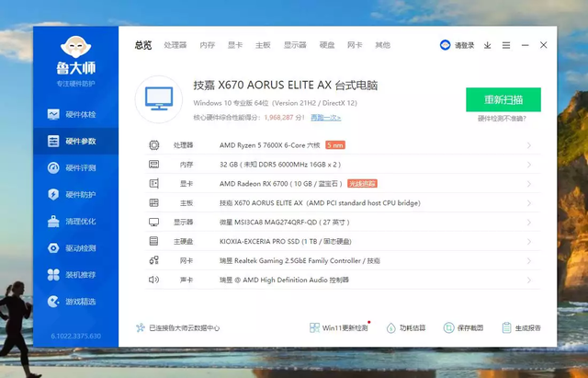This screenshot has width=588, height=378.
Task: Open 硬件体检 in the sidebar
Action: click(72, 114)
